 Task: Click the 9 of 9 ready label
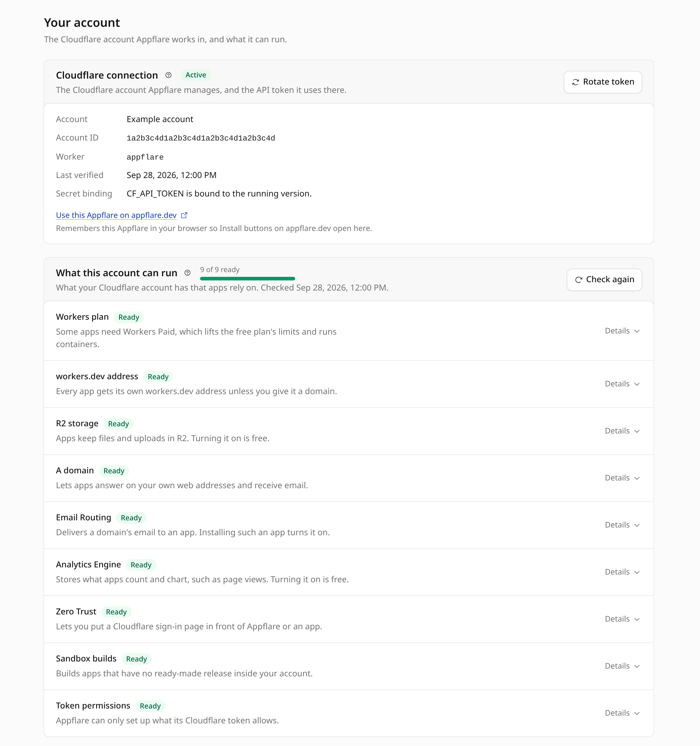pyautogui.click(x=220, y=270)
